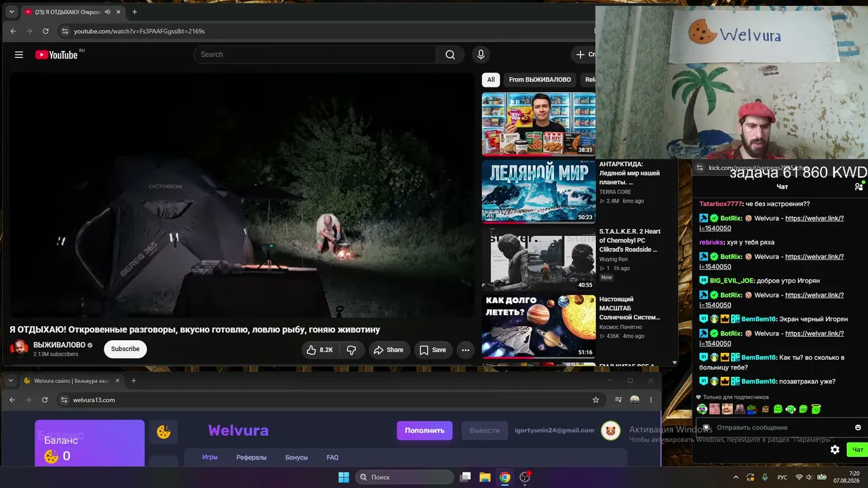
Task: Open the Бонусы tab on Welvura
Action: (x=296, y=457)
